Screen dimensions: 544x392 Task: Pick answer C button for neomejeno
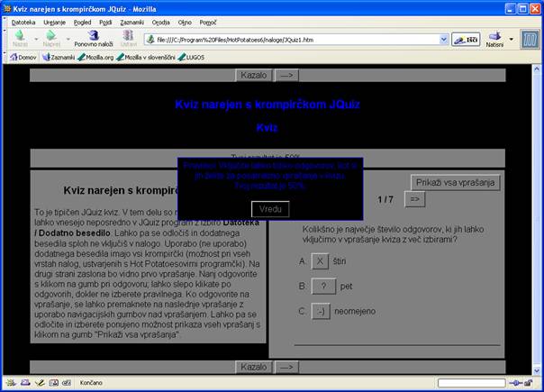[321, 312]
